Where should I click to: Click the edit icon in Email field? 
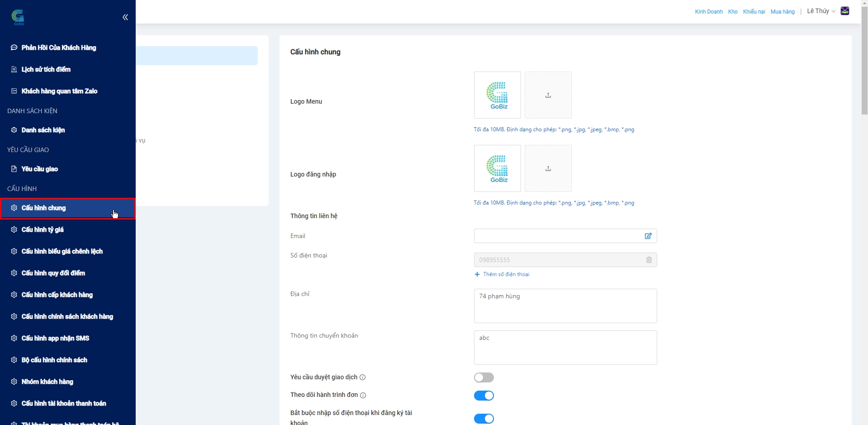(x=648, y=236)
